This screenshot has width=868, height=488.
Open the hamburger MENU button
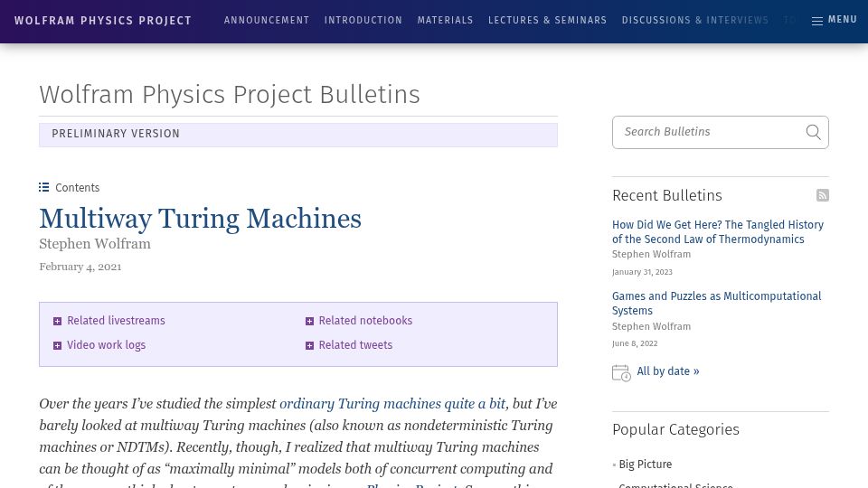point(835,20)
